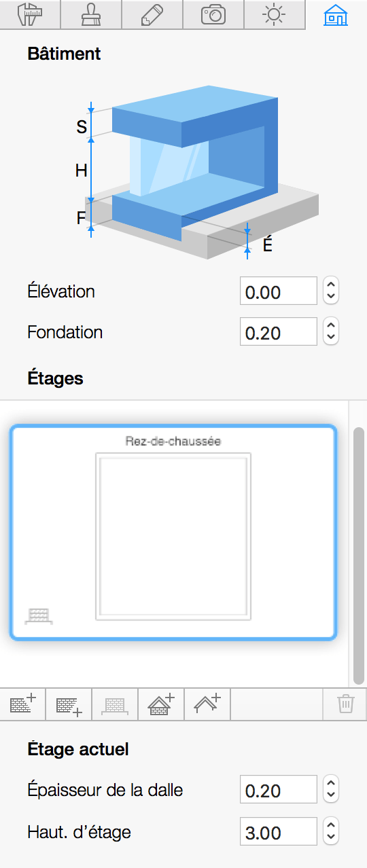
Task: Click the Fondation value field
Action: pos(279,332)
